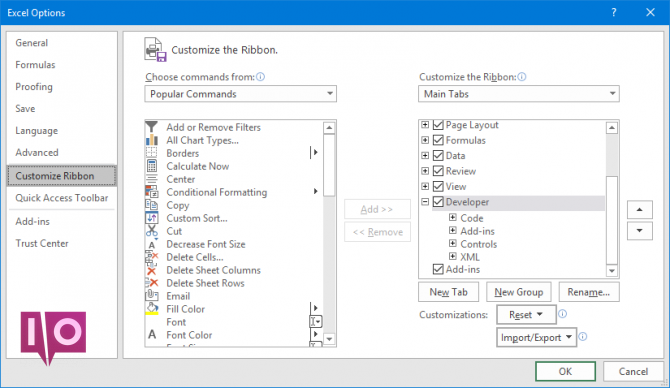Open the Import/Export dropdown button
The width and height of the screenshot is (670, 388).
pos(536,337)
